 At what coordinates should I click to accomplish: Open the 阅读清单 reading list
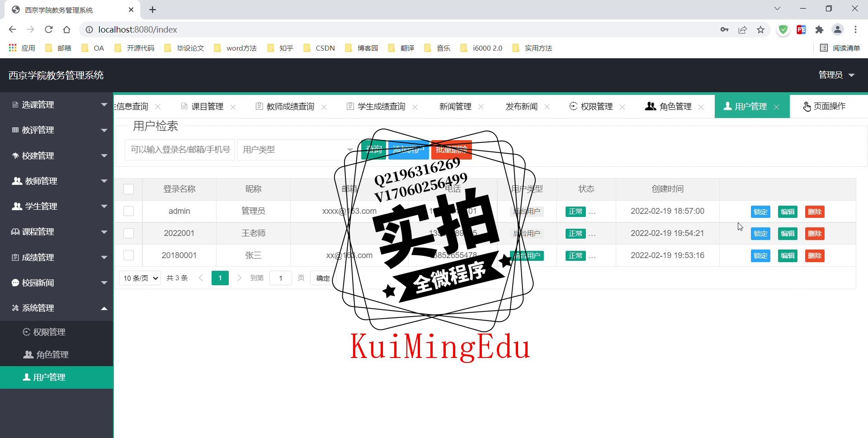[x=840, y=48]
